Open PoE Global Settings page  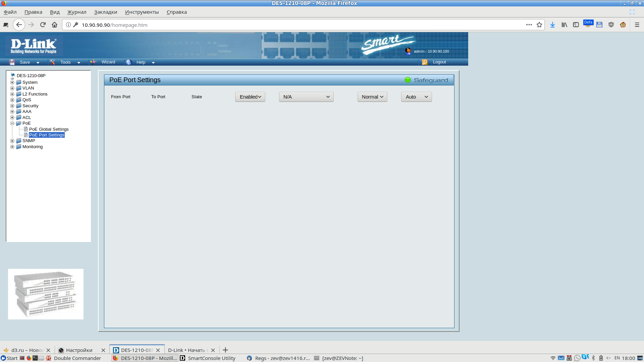(49, 129)
